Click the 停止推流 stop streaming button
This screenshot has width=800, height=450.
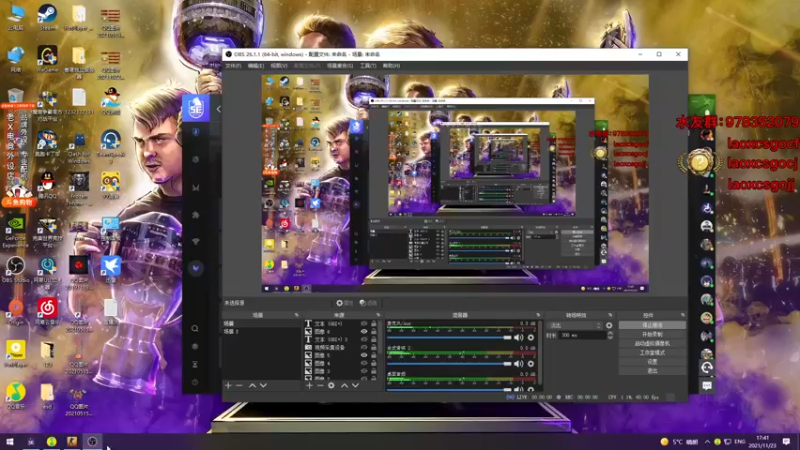652,325
